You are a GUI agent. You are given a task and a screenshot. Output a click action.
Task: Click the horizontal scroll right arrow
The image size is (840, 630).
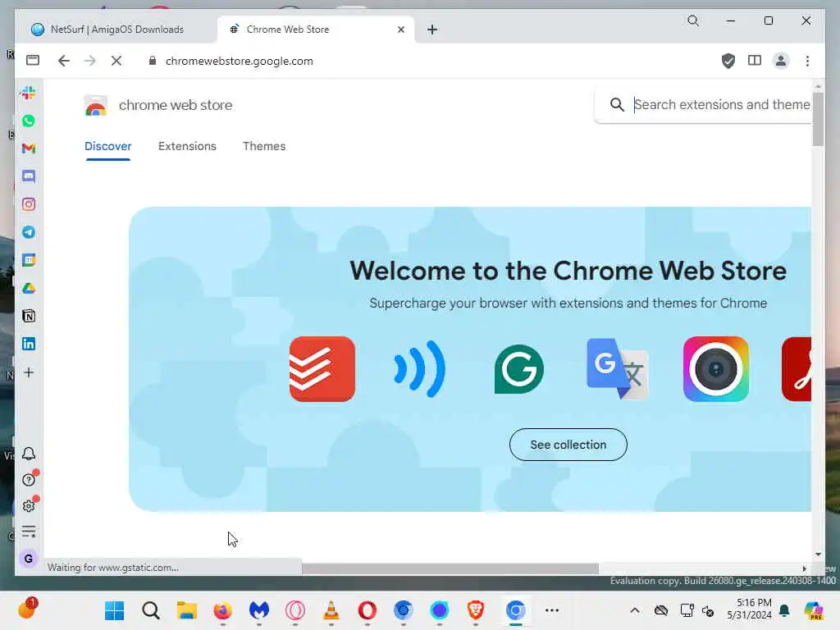point(804,569)
